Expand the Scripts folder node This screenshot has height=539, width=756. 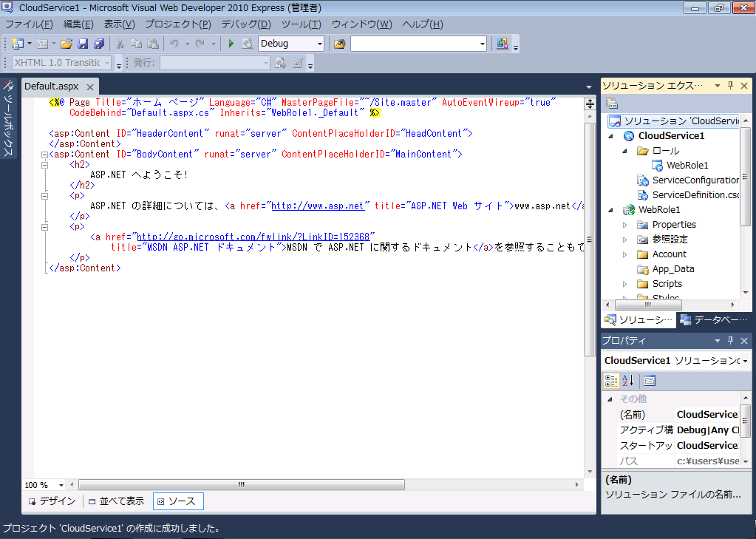625,284
